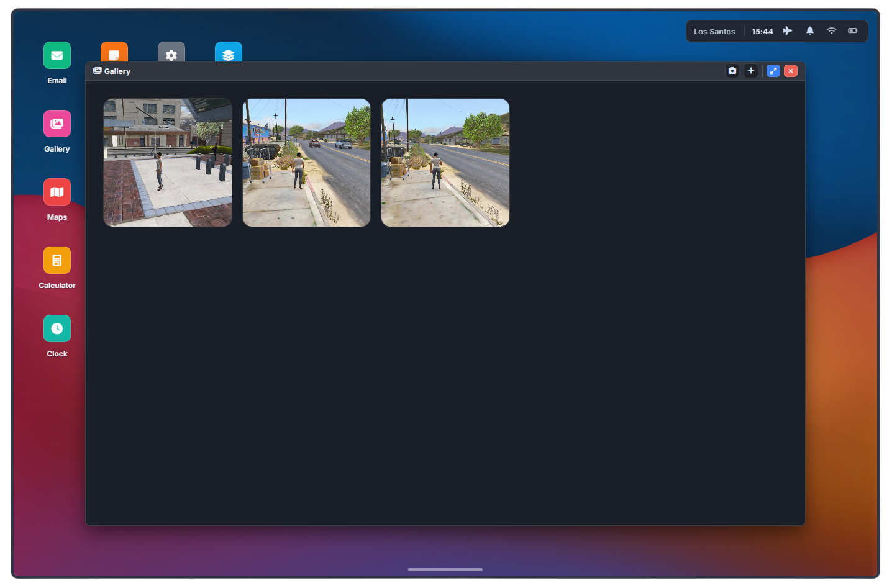The width and height of the screenshot is (892, 588).
Task: Open the street photo with an empty road
Action: click(445, 163)
